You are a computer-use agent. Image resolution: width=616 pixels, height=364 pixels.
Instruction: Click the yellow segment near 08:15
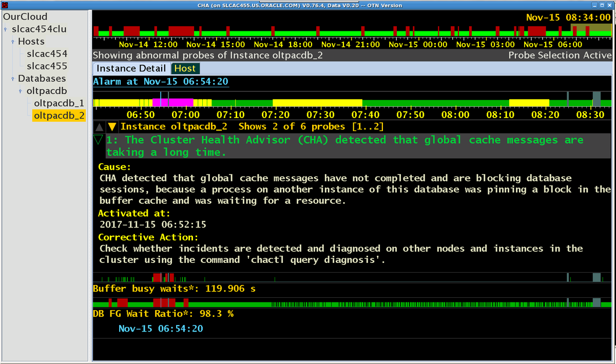point(529,103)
